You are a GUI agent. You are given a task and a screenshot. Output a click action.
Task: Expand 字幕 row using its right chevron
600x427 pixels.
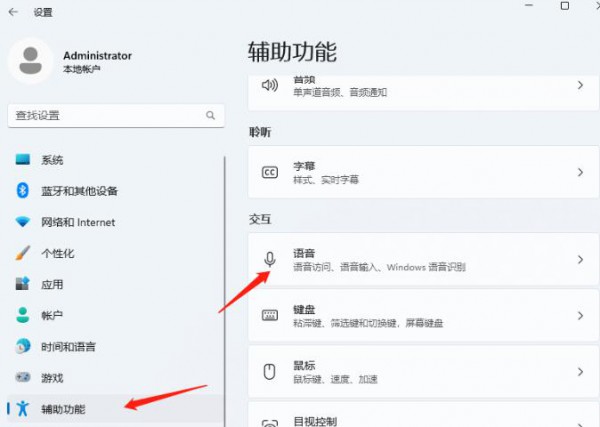580,172
